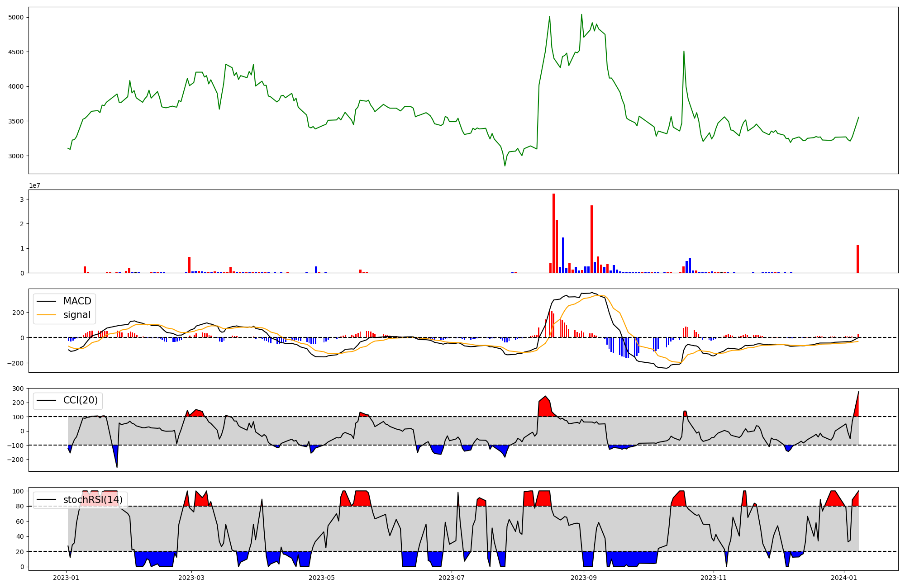Click the -200 tick on the MACD axis
Image resolution: width=905 pixels, height=588 pixels.
(16, 363)
